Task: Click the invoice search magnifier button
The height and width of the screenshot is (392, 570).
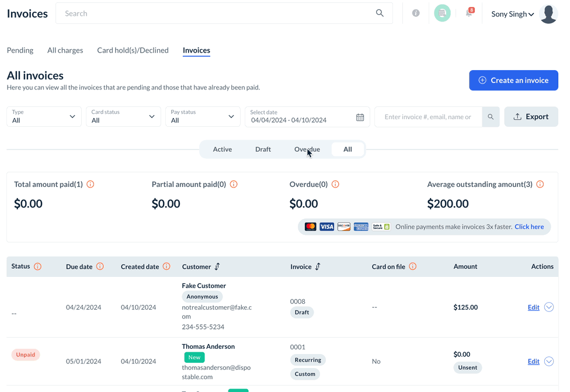Action: point(491,117)
